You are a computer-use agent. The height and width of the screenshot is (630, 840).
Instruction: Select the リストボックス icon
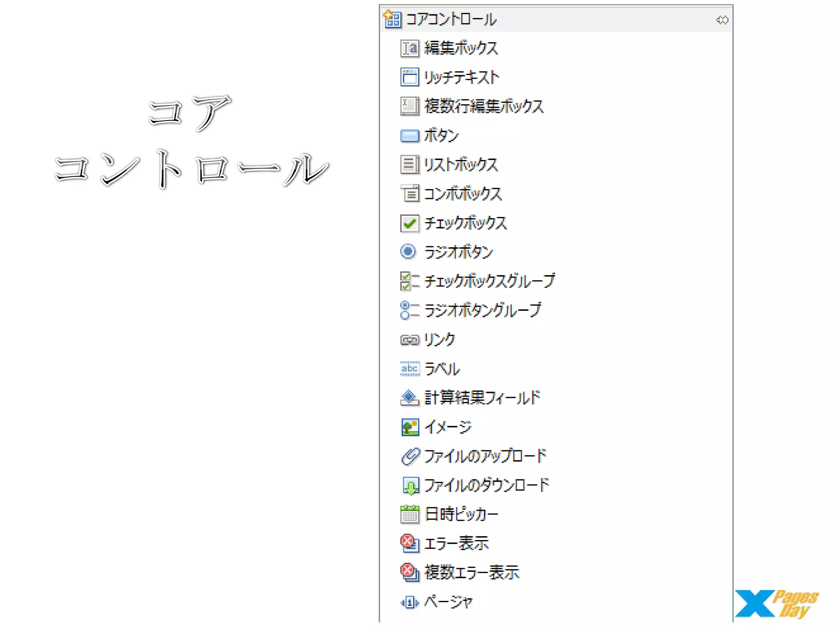(409, 165)
